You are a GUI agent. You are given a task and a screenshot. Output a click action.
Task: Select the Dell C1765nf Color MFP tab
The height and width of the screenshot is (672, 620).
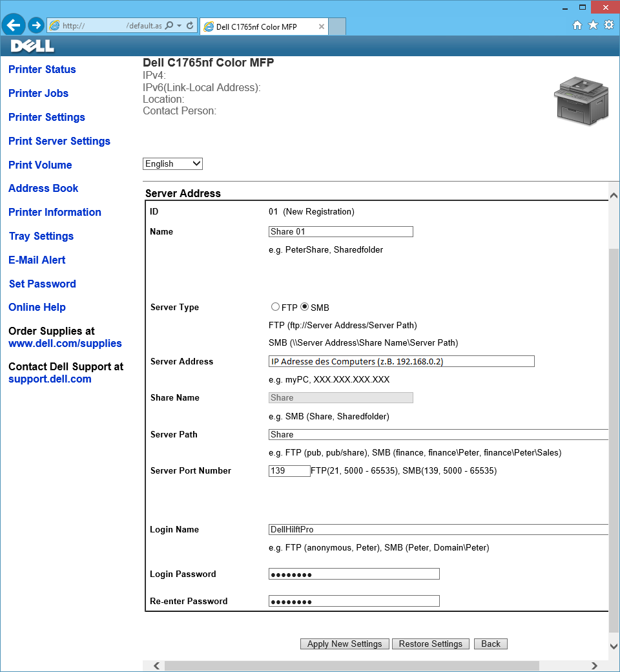point(264,26)
